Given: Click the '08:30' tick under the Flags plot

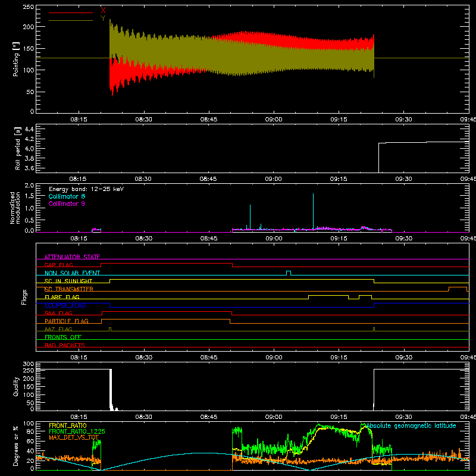Looking at the screenshot, I should [143, 358].
